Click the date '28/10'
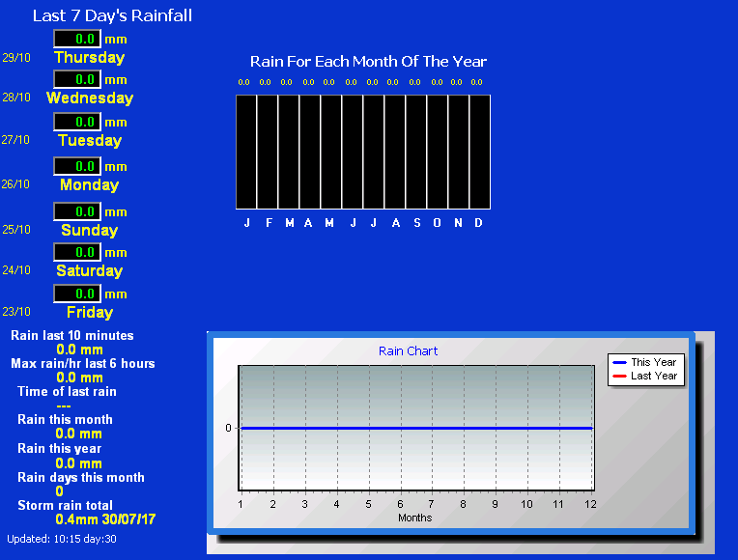Screen dimensions: 738x560 pyautogui.click(x=16, y=98)
